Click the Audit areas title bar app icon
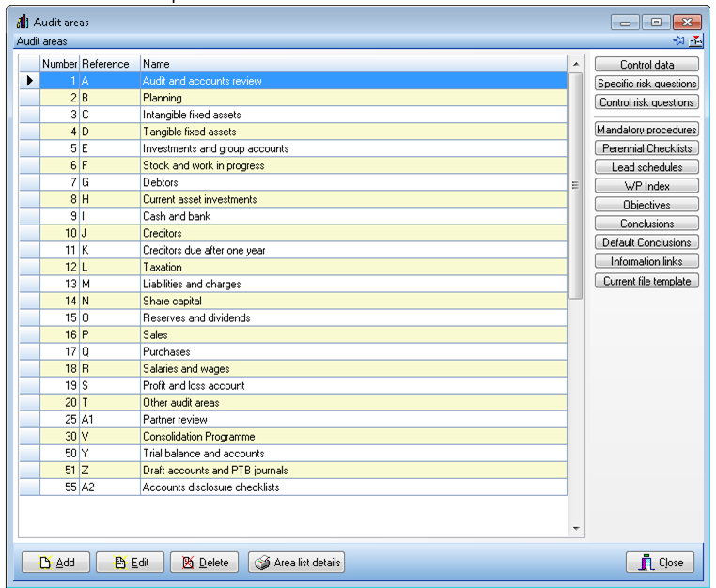 (23, 22)
